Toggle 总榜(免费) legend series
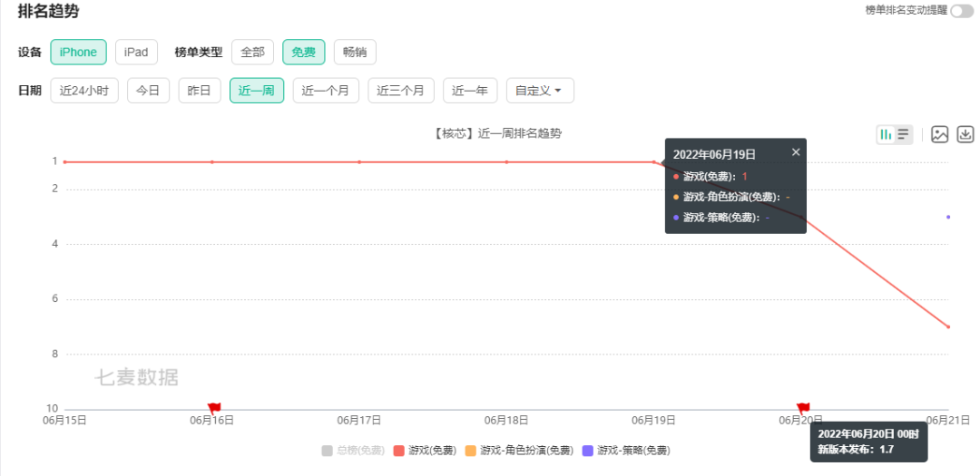Screen dimensions: 980x476 352,451
